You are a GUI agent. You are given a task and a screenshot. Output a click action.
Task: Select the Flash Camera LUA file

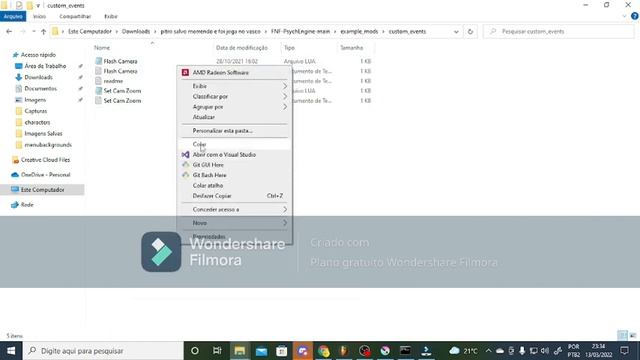point(120,61)
